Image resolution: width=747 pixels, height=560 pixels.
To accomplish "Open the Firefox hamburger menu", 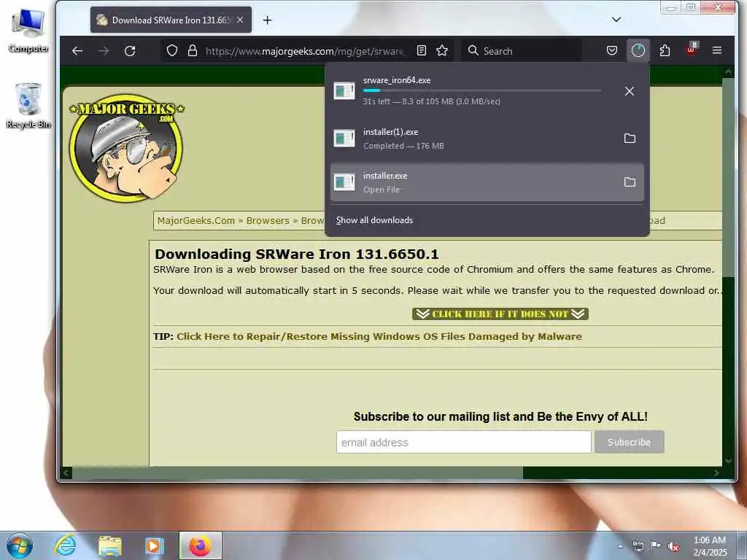I will tap(717, 50).
